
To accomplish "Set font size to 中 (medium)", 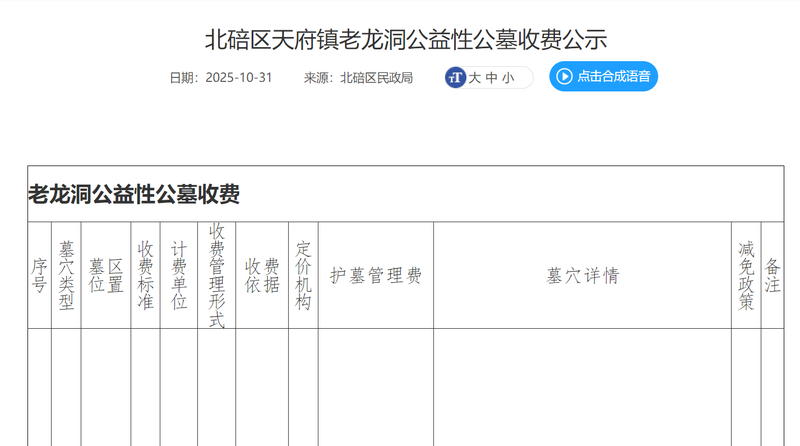I will (x=492, y=77).
